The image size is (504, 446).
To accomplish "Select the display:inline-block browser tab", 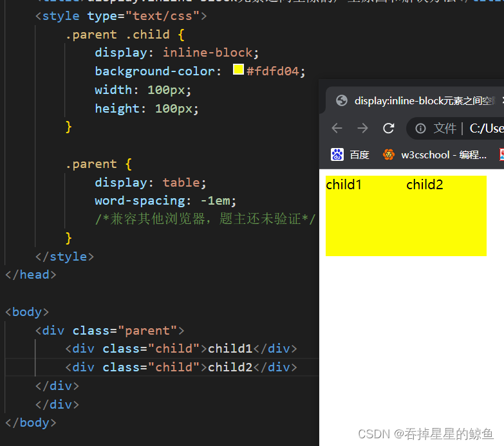I will [x=415, y=100].
